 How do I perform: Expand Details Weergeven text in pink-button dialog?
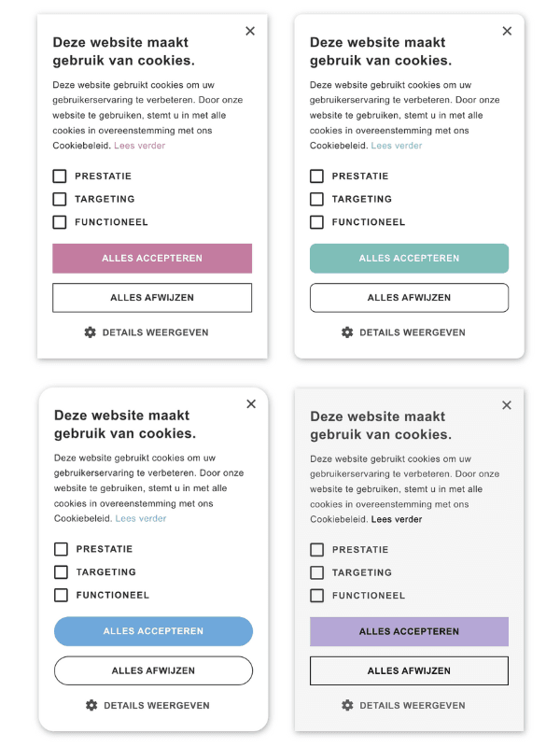(155, 332)
